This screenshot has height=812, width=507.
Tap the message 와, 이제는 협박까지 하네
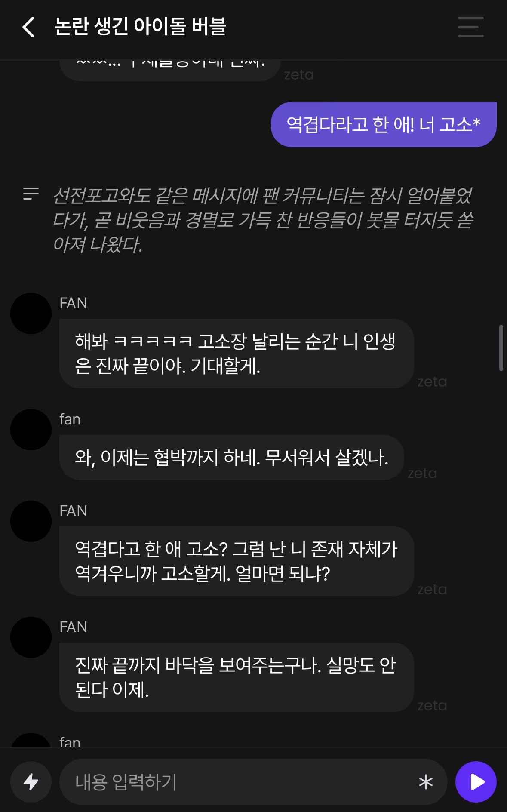coord(231,457)
